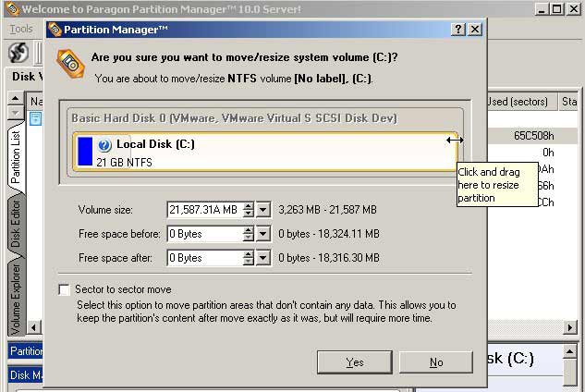Click the horizontal scroll left arrow
The height and width of the screenshot is (392, 585).
(x=34, y=328)
